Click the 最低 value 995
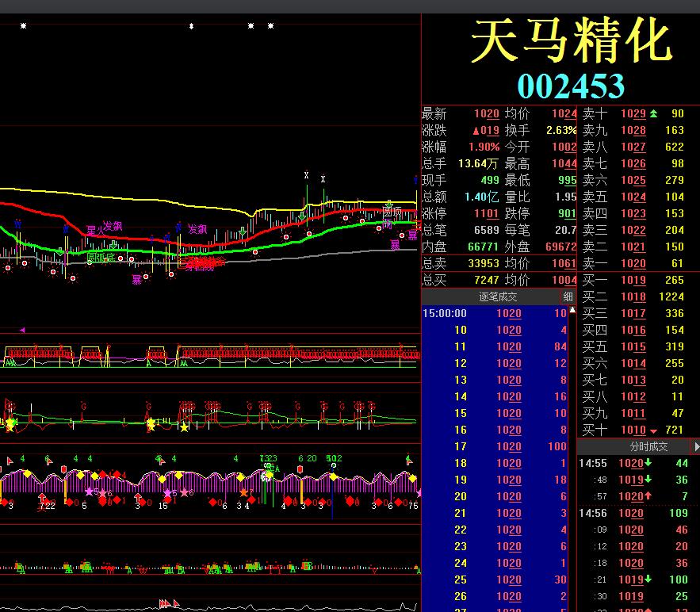700x612 pixels. point(568,180)
